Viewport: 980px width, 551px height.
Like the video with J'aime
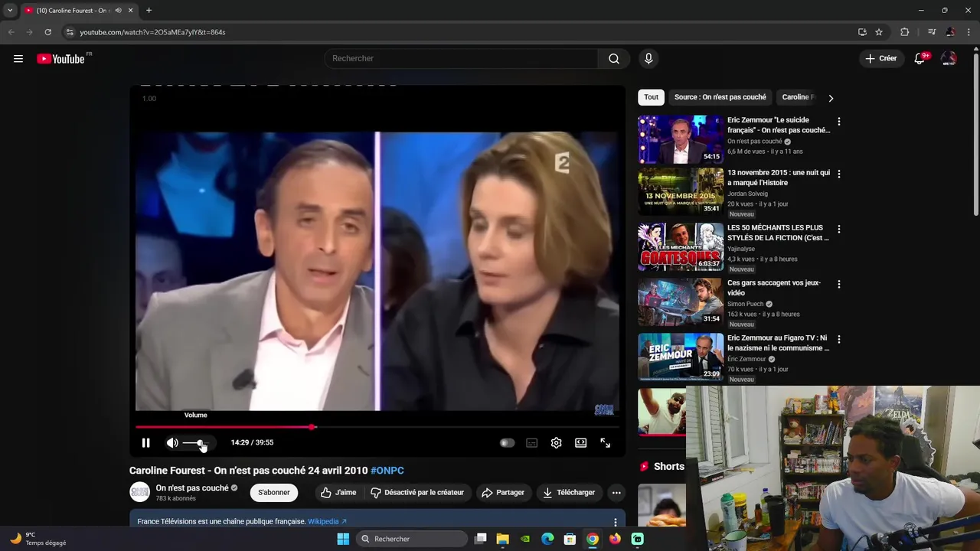[x=338, y=492]
